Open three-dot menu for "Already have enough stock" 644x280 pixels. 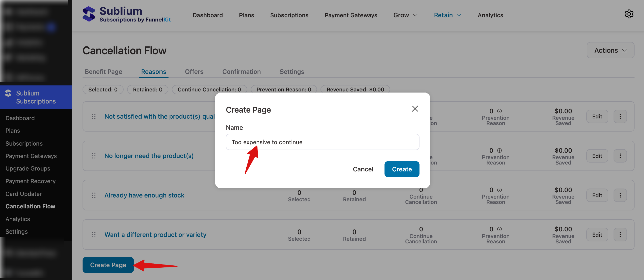[x=620, y=195]
